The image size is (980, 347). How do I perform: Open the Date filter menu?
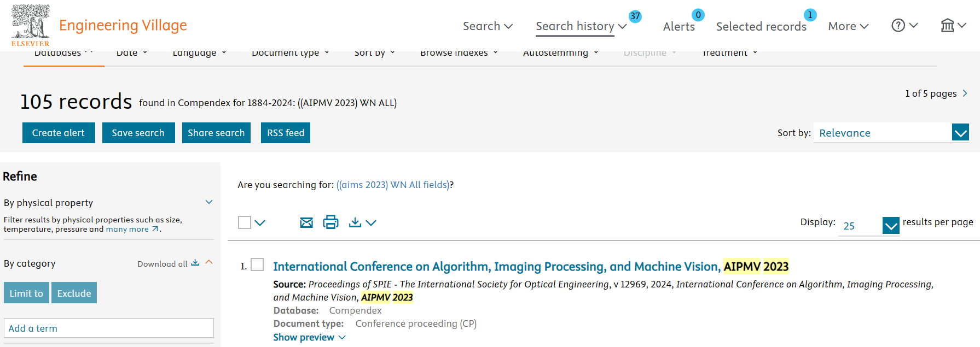pyautogui.click(x=132, y=53)
